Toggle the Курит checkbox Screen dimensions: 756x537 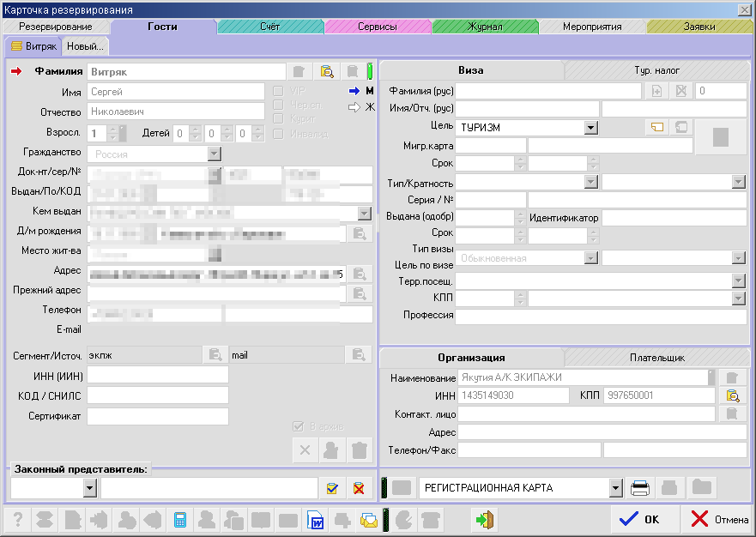(278, 118)
